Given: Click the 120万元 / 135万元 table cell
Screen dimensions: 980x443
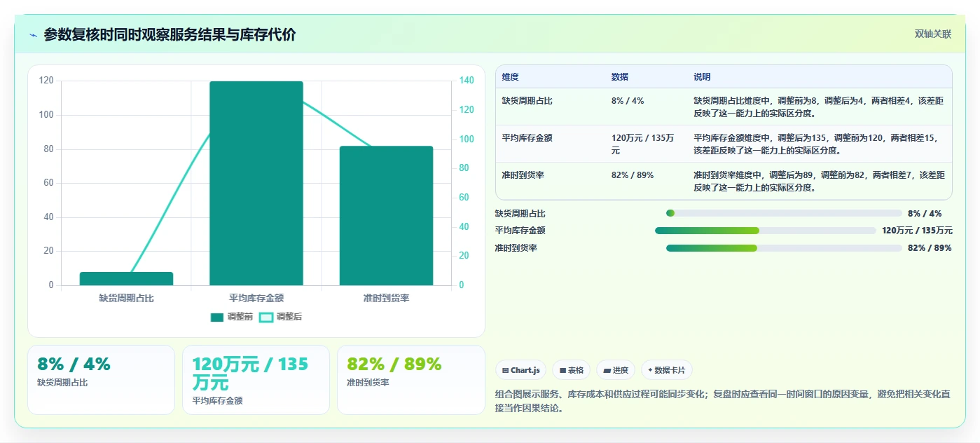Looking at the screenshot, I should click(x=643, y=144).
